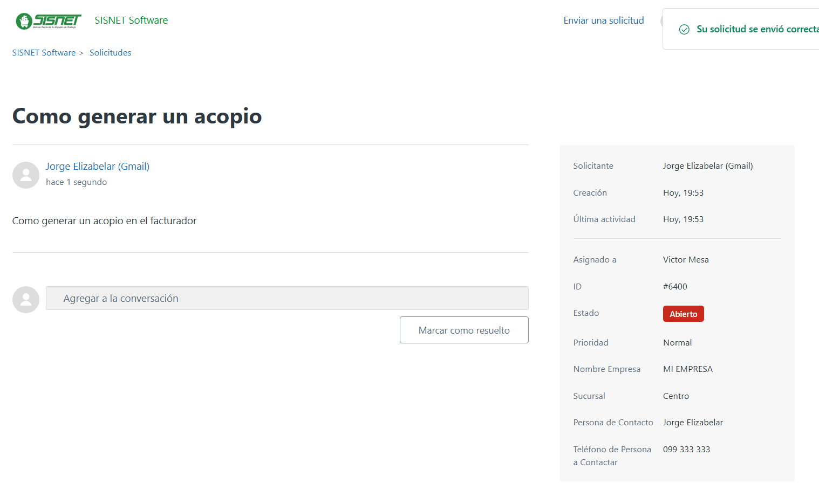819x504 pixels.
Task: Click the avatar beside the reply box
Action: (26, 300)
